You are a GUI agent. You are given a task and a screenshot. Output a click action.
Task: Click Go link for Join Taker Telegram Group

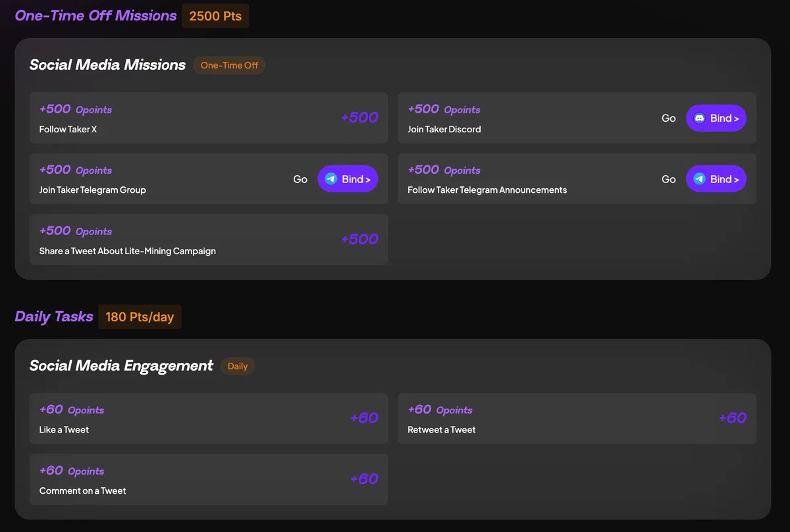pyautogui.click(x=300, y=179)
